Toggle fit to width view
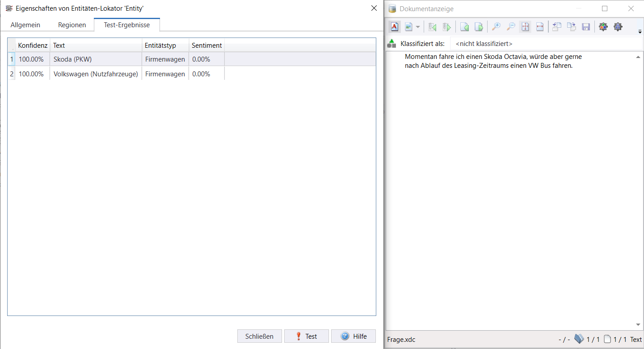644x349 pixels. pos(539,27)
